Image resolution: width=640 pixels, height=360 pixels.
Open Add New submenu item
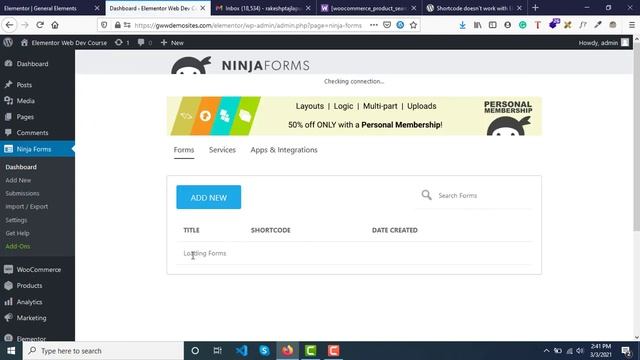pos(18,180)
